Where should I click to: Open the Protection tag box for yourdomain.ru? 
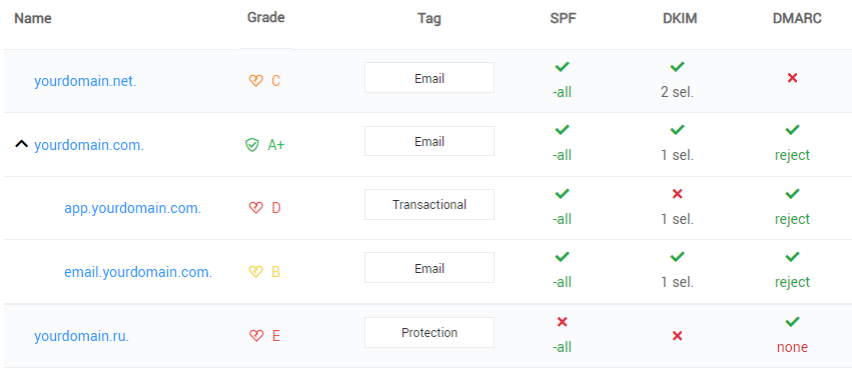click(x=429, y=332)
